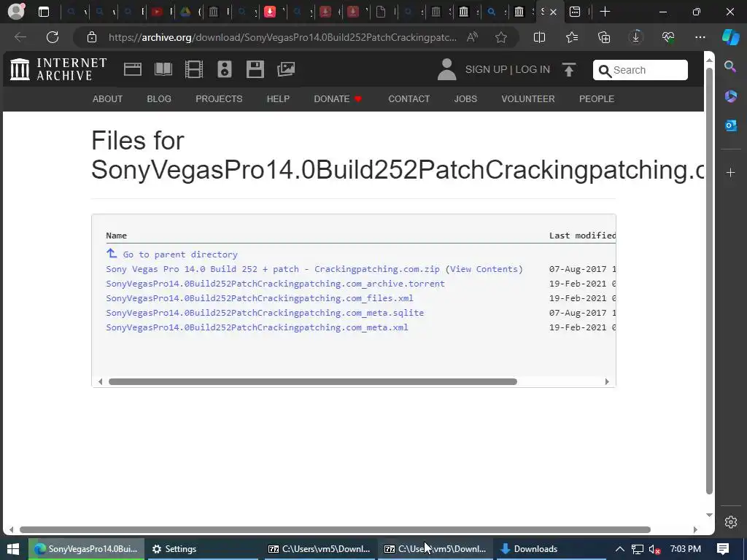Open the Edge profile avatar
The image size is (747, 560).
(17, 11)
